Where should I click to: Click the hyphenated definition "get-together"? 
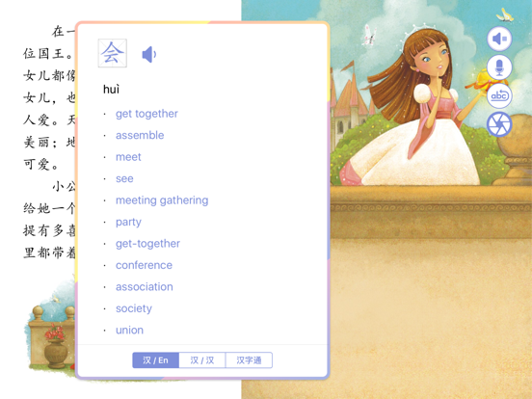(x=147, y=244)
